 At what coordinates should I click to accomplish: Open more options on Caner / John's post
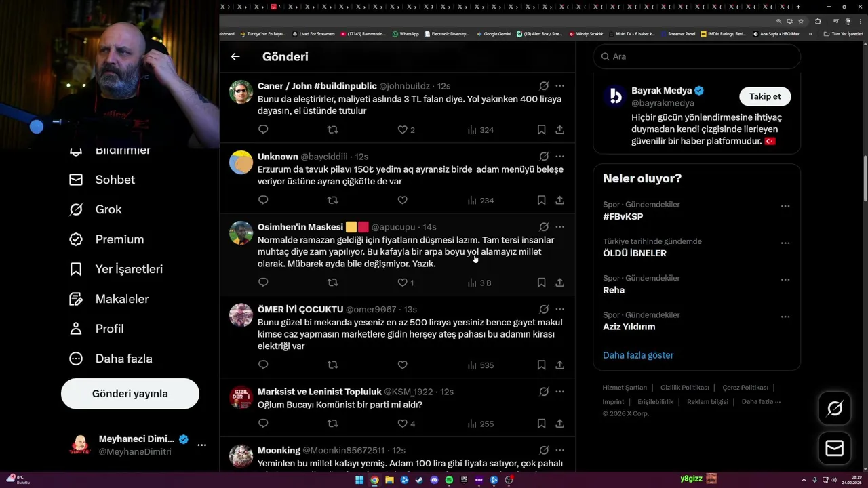559,86
